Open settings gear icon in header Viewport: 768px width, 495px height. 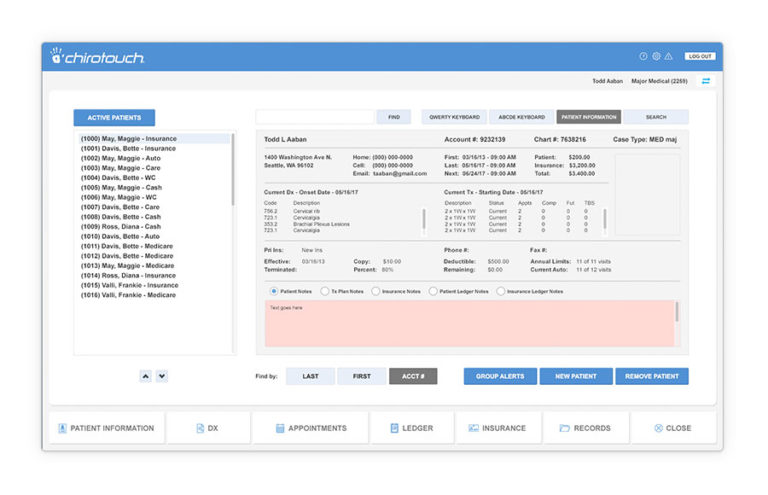[656, 57]
